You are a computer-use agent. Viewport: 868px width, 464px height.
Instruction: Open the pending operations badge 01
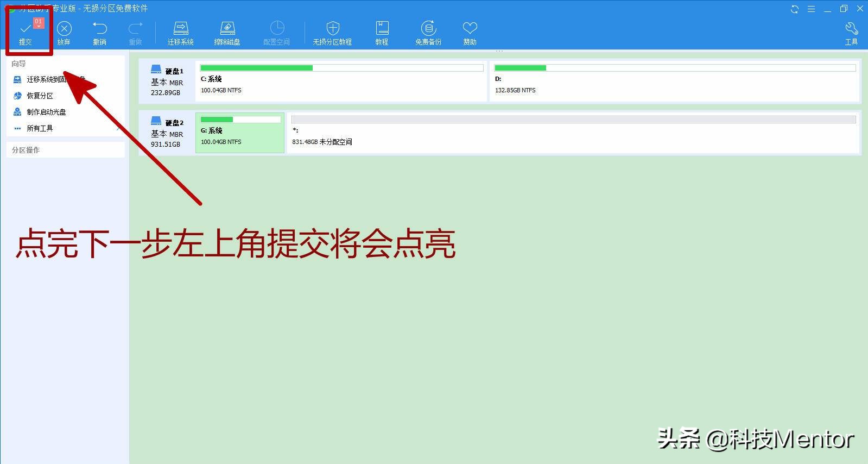pos(39,22)
